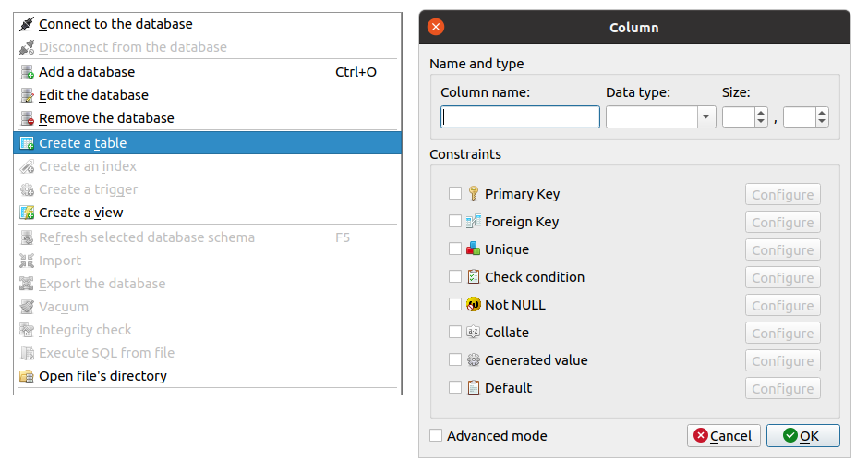Screen dimensions: 868x474
Task: Check the Foreign Key checkbox
Action: point(455,221)
